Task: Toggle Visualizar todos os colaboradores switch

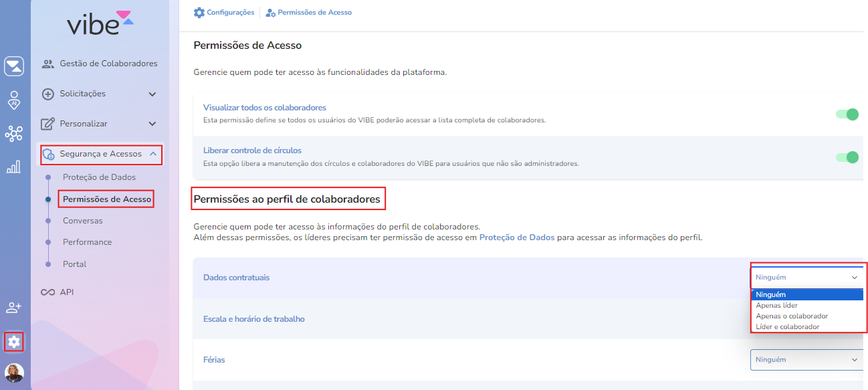Action: pos(847,114)
